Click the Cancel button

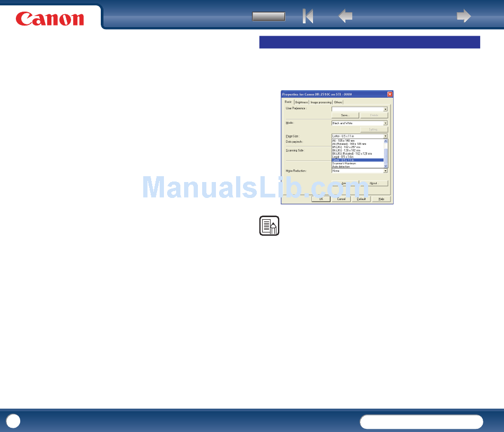[341, 199]
